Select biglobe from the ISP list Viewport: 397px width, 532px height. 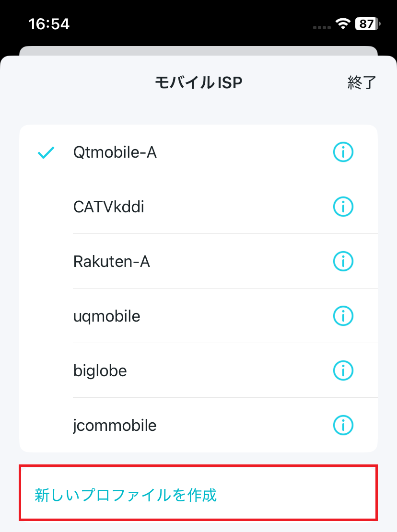pyautogui.click(x=198, y=370)
